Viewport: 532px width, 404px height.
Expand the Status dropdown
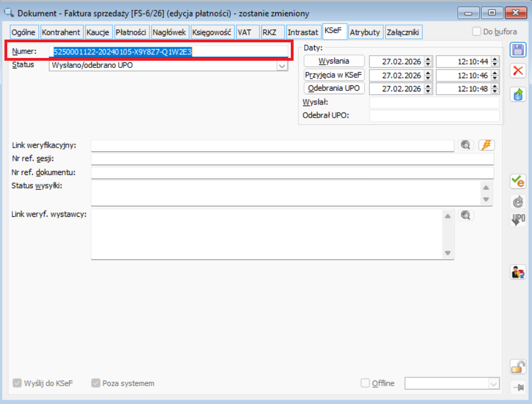tap(282, 66)
